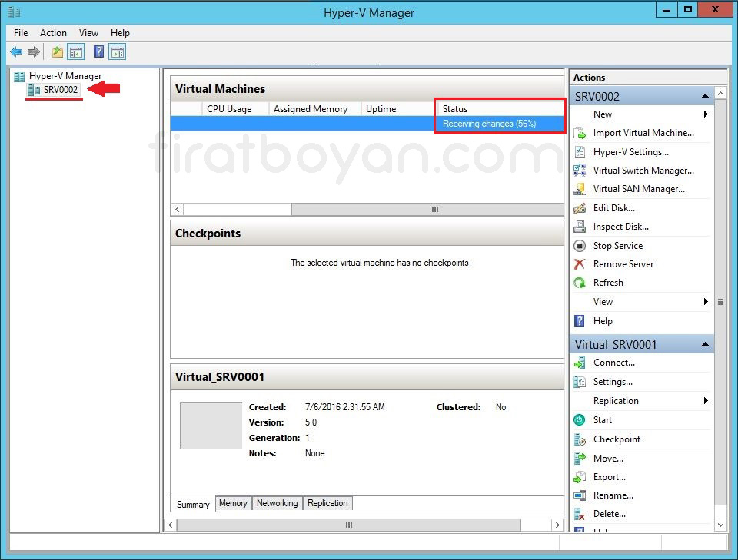Sort by Uptime column header

pyautogui.click(x=399, y=108)
